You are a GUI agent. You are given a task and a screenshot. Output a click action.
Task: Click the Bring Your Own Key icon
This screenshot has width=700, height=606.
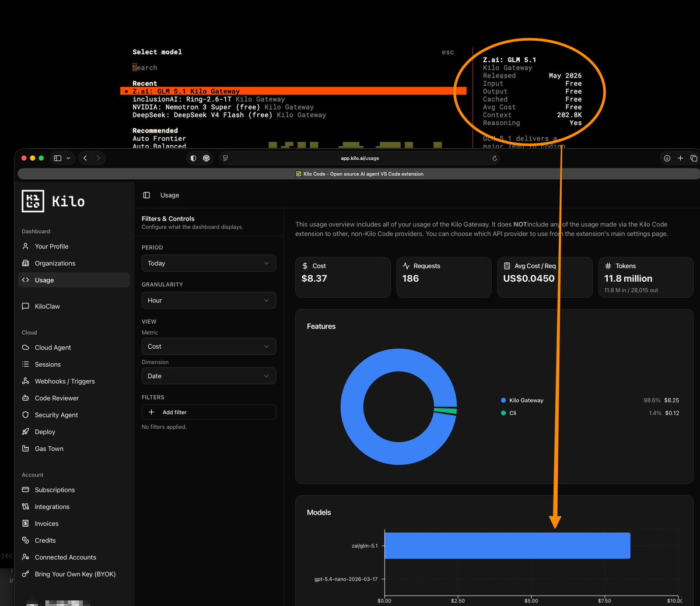pyautogui.click(x=26, y=574)
